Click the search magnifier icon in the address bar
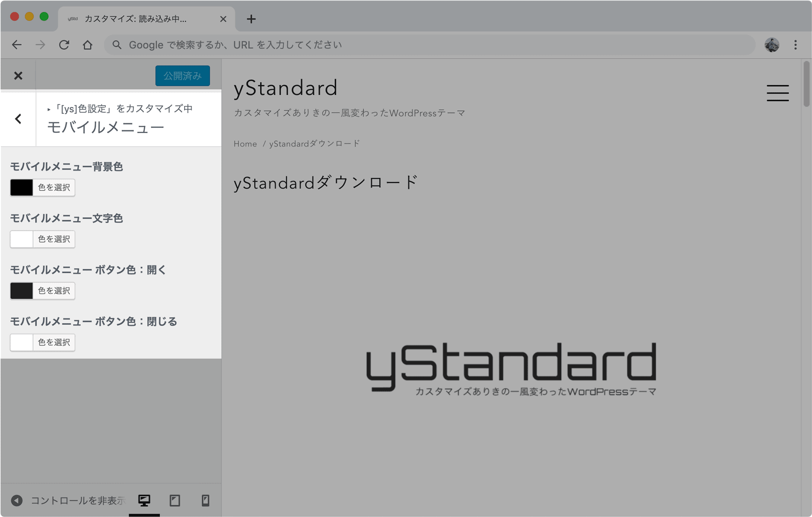This screenshot has height=517, width=812. (x=117, y=45)
